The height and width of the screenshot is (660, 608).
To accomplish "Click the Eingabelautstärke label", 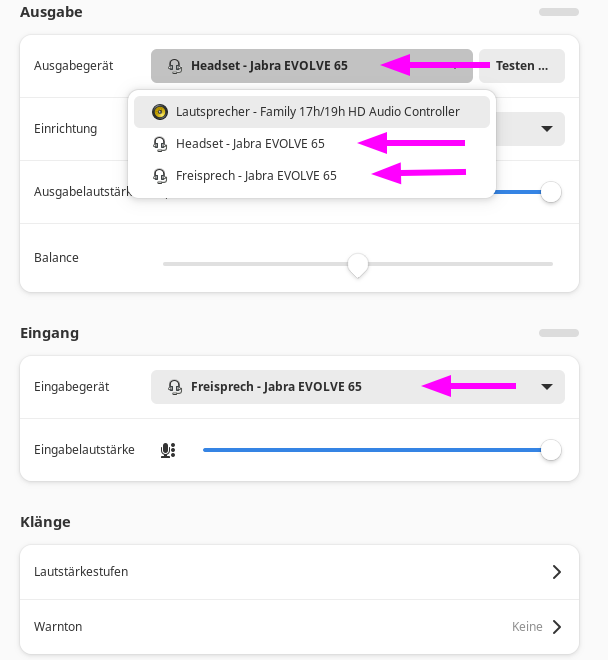I will (84, 450).
